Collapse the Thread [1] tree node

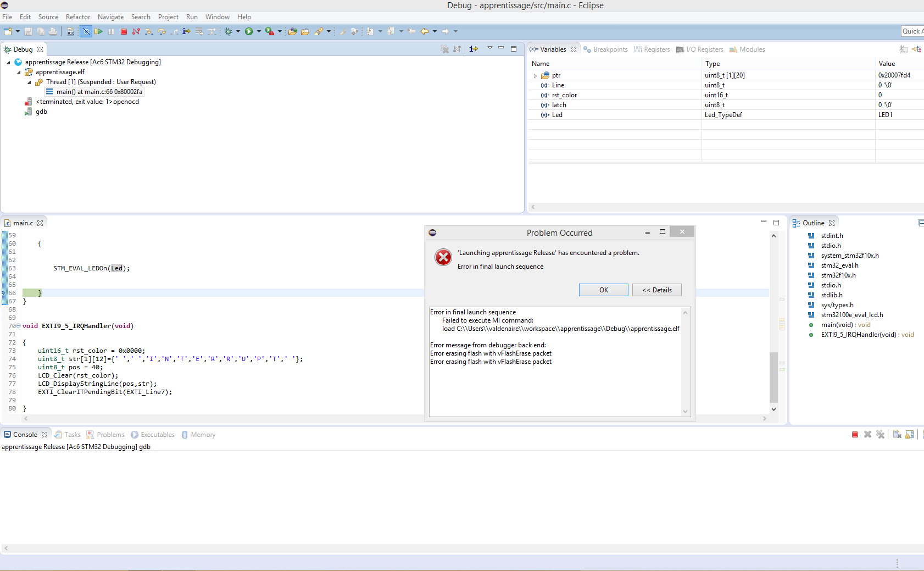point(30,82)
